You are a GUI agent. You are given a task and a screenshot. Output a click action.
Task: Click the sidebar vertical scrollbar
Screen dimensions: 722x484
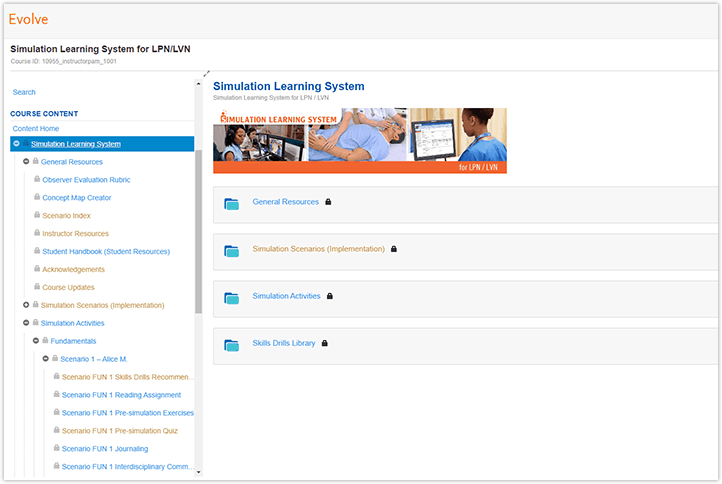pos(198,230)
